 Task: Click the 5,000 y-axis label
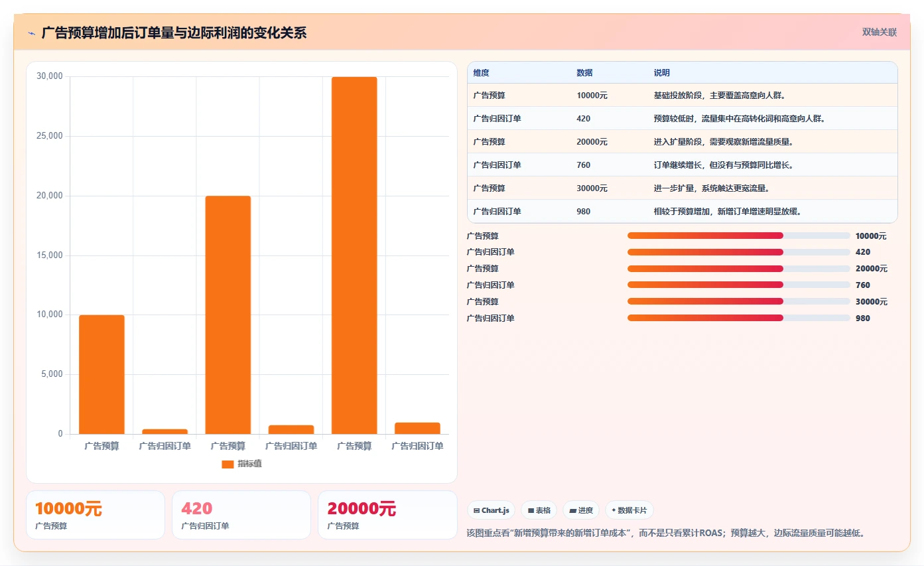52,374
